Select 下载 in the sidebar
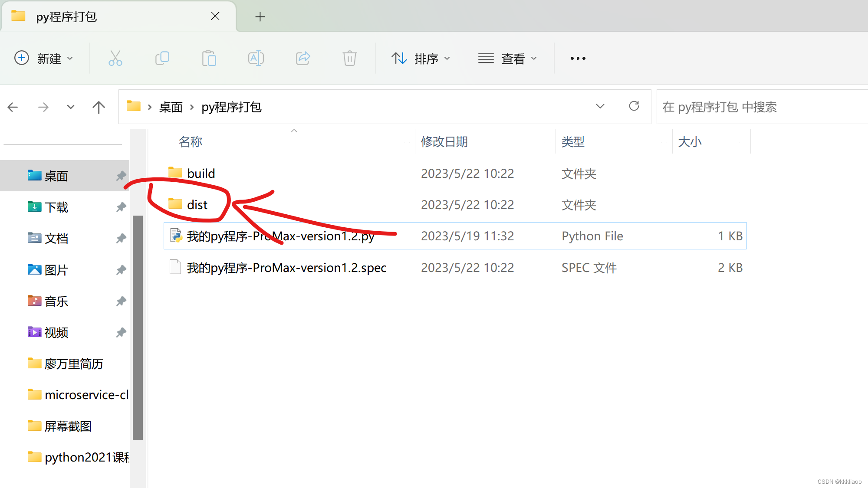 click(x=56, y=207)
